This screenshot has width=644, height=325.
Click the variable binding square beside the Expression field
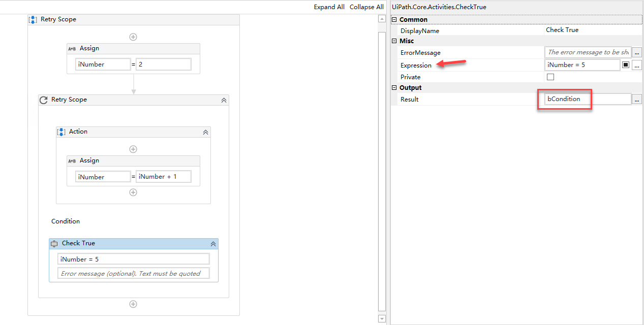(625, 64)
